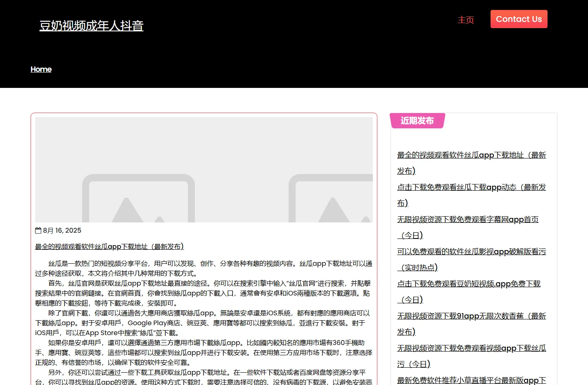Click the paragraph starting 另外，你还可以尝试
Viewport: 588px width, 385px height.
point(204,377)
